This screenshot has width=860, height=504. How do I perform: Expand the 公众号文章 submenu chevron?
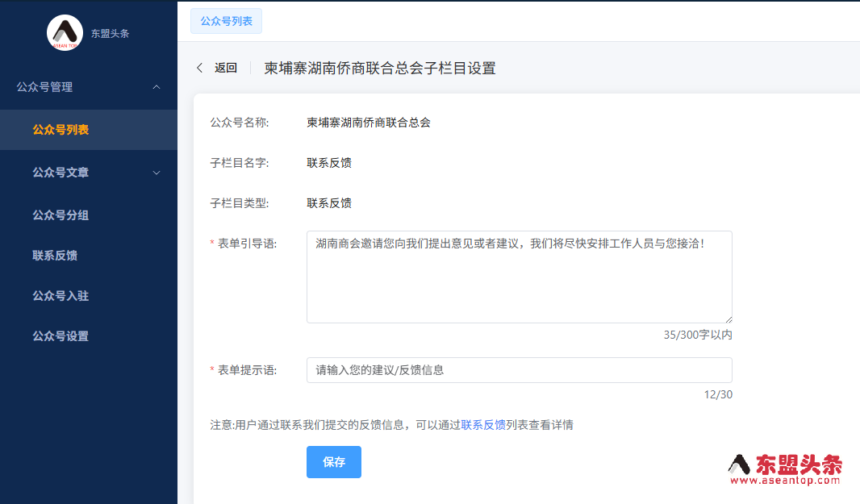point(157,173)
